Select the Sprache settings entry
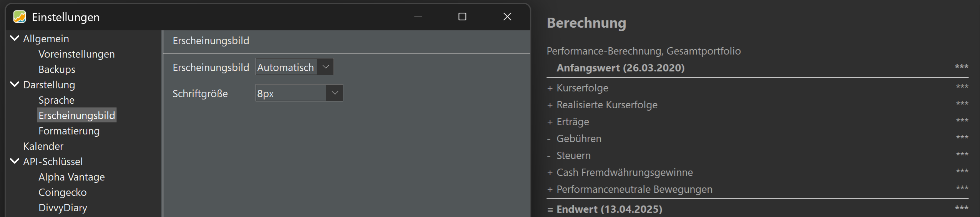The width and height of the screenshot is (980, 217). coord(56,100)
